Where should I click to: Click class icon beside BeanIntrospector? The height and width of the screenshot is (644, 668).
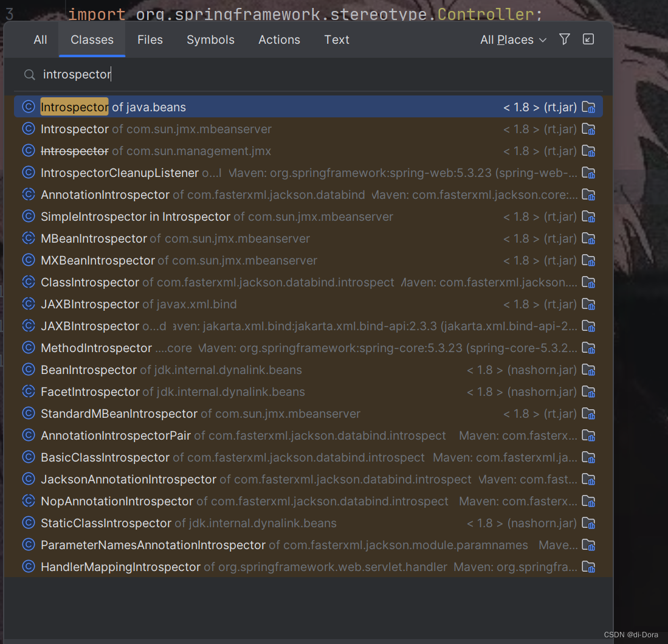click(29, 370)
